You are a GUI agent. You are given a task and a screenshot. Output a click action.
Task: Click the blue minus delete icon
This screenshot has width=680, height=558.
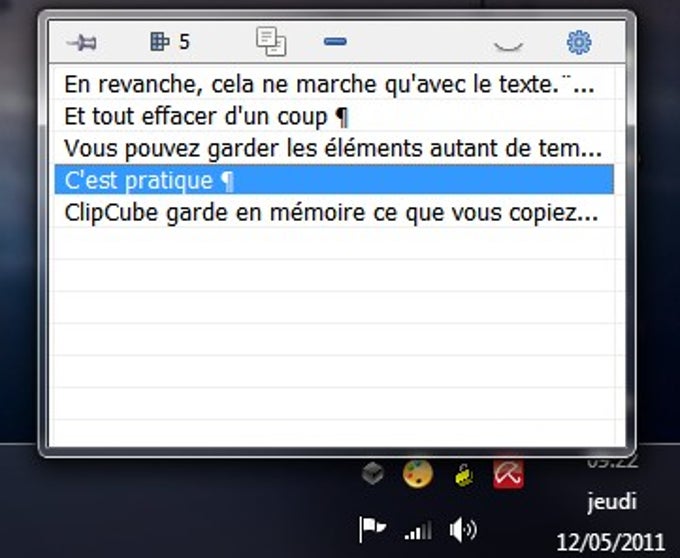pos(335,42)
